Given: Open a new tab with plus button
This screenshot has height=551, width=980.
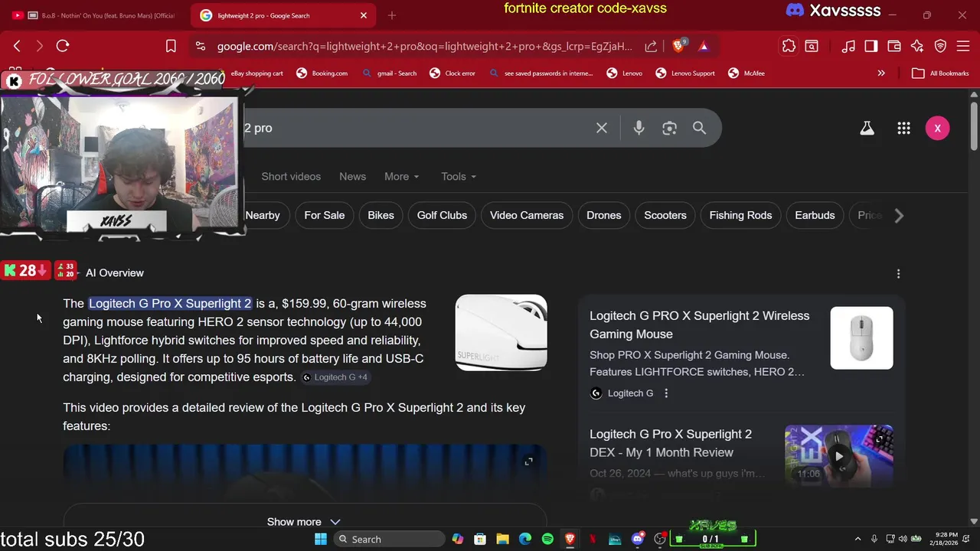Looking at the screenshot, I should [x=392, y=15].
